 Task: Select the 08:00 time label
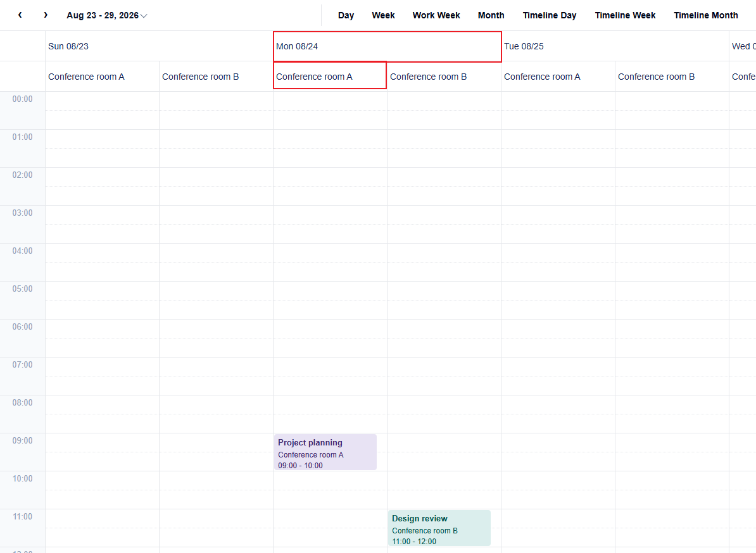pos(23,402)
